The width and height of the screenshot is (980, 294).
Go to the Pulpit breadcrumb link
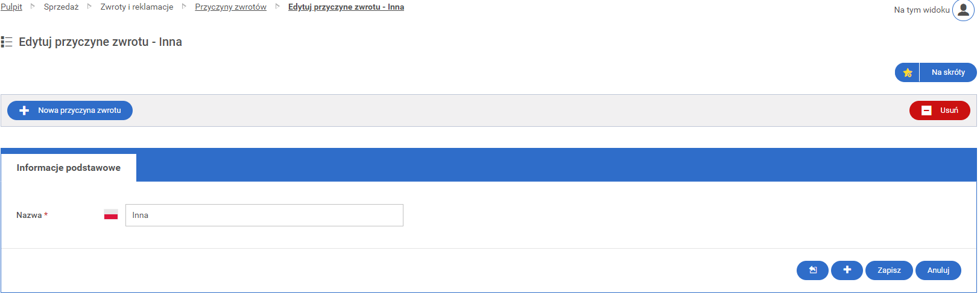[x=11, y=7]
